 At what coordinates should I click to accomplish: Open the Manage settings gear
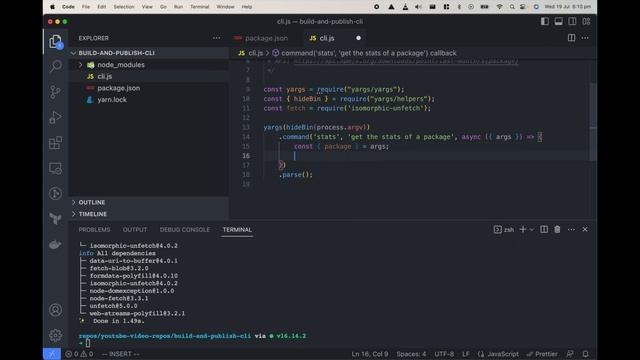(x=56, y=335)
